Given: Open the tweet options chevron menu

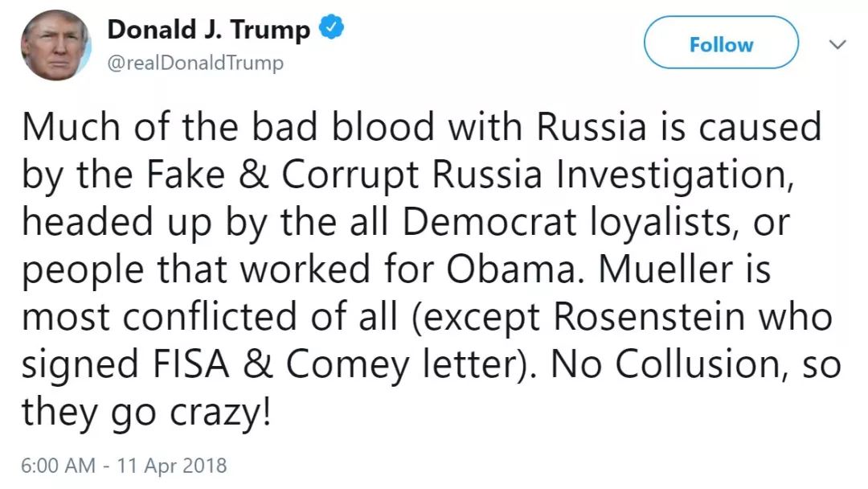Looking at the screenshot, I should point(837,43).
